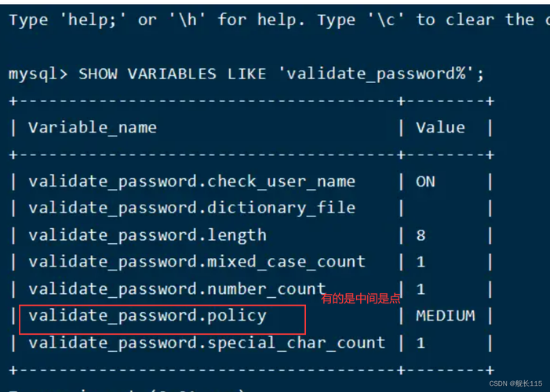Click the length value 8
The image size is (550, 392).
coord(421,235)
